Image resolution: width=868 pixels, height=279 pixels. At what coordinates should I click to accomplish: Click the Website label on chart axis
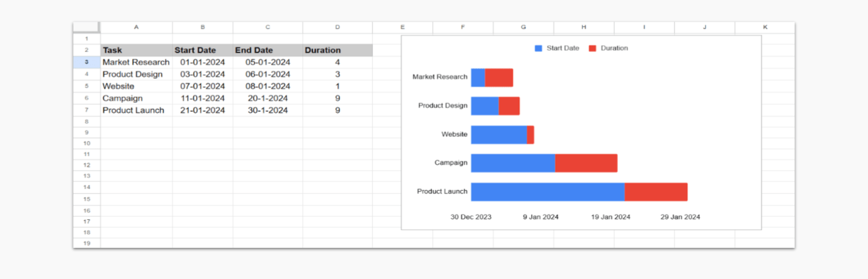tap(454, 134)
